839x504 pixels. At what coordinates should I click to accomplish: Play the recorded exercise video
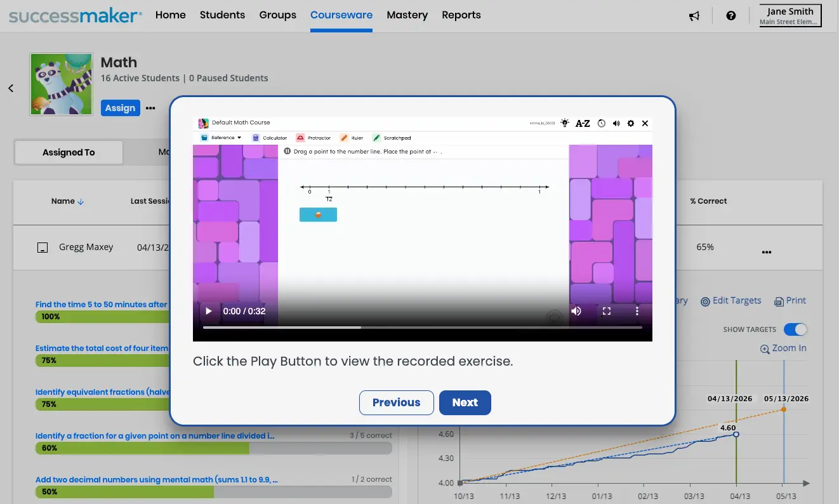(208, 311)
